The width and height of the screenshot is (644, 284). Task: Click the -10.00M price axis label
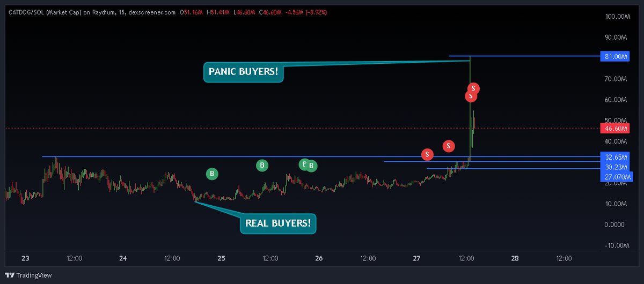click(616, 246)
